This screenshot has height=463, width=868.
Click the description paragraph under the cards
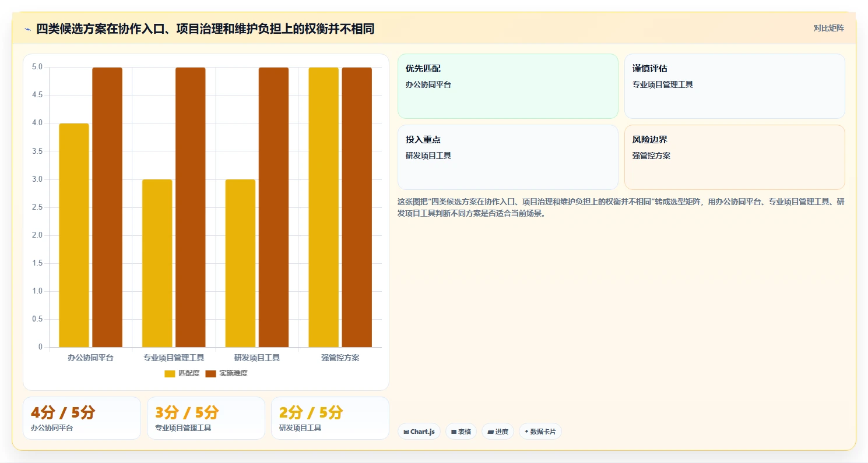(x=621, y=207)
